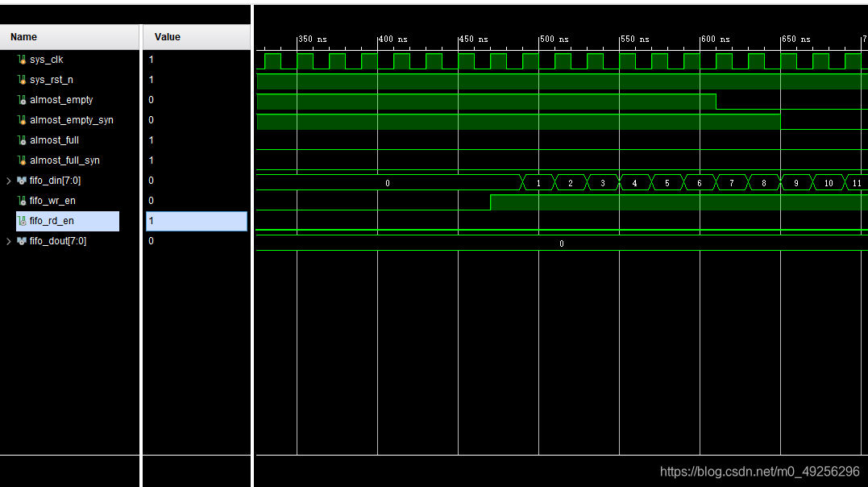Click the 350 ns time ruler mark
868x487 pixels.
(313, 40)
